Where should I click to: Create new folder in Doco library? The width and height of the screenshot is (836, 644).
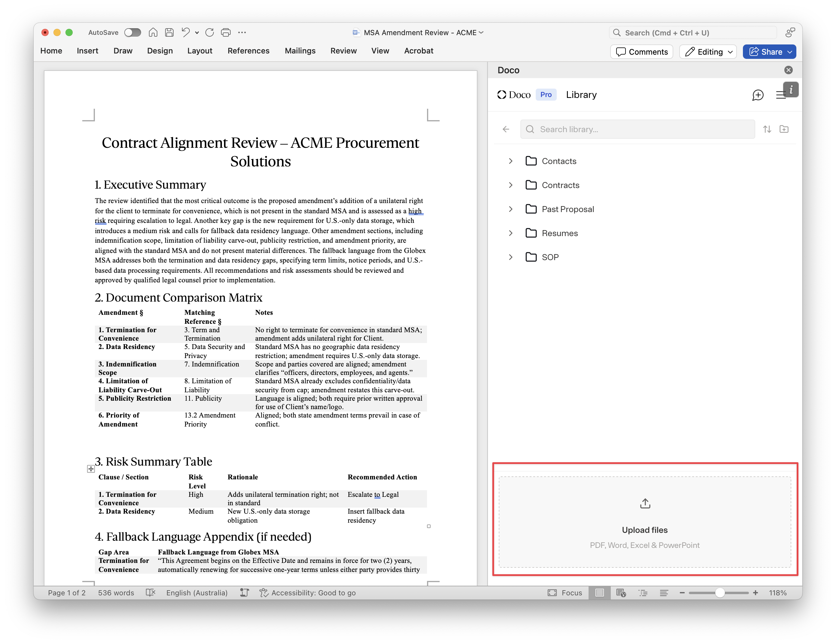(x=784, y=129)
